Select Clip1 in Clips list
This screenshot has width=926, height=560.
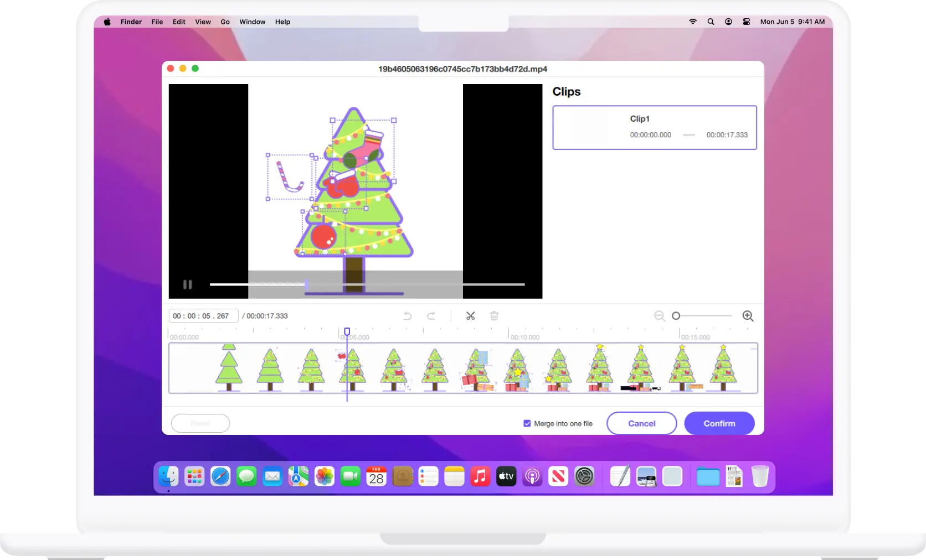point(655,127)
